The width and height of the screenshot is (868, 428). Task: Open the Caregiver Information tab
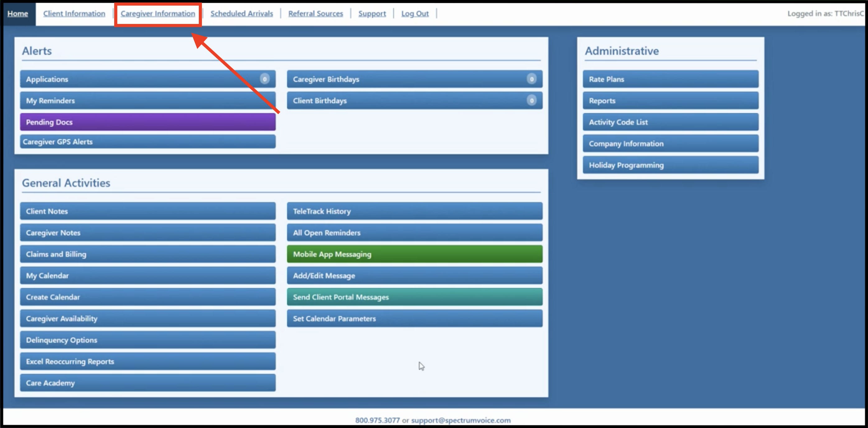(x=158, y=13)
